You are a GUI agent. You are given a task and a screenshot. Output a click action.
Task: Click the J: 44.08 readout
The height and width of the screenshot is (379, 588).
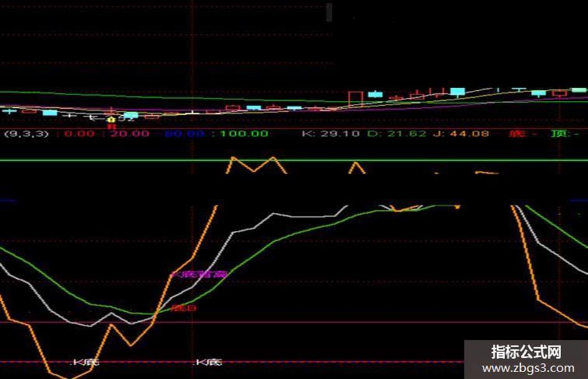tap(461, 134)
